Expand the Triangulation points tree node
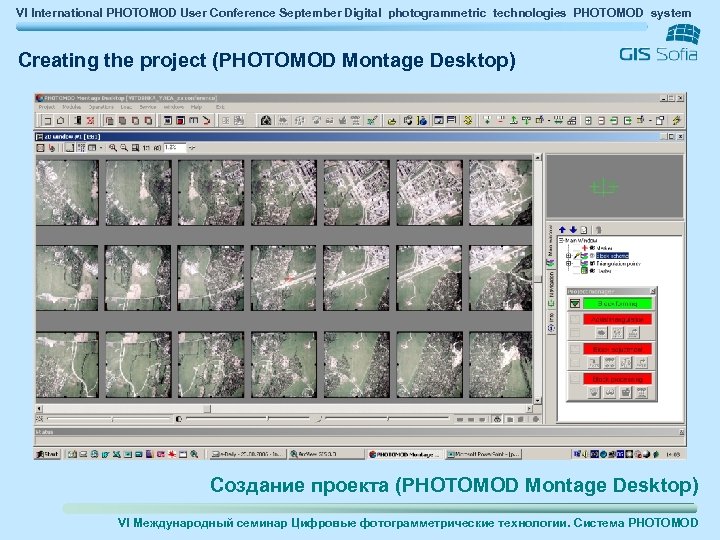The width and height of the screenshot is (720, 540). point(568,264)
